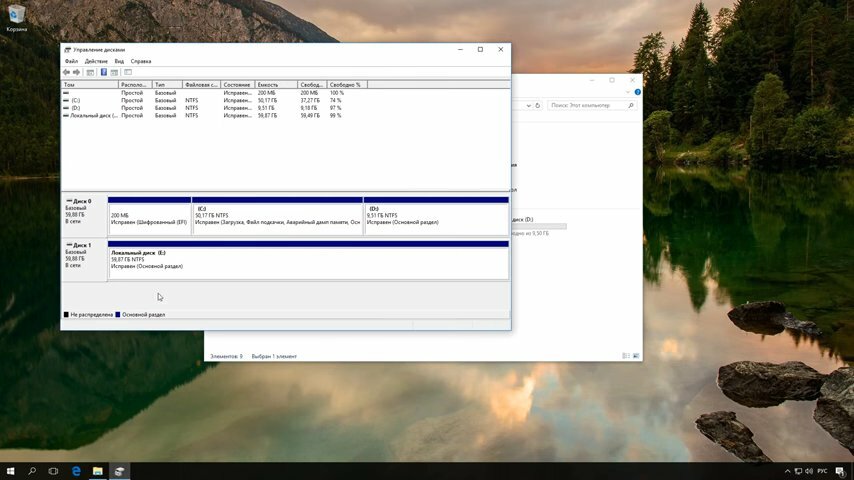Select the (D:) volume row in list
Image resolution: width=854 pixels, height=480 pixels.
point(204,108)
